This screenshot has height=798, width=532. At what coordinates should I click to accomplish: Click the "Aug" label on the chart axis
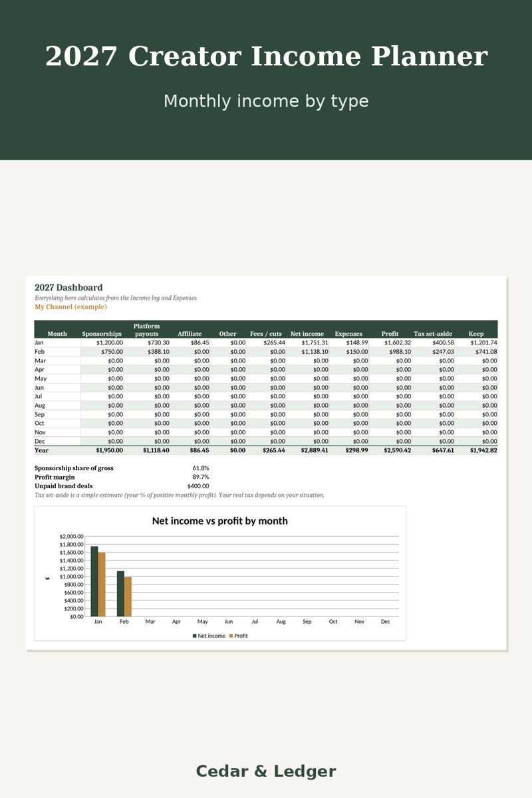(x=281, y=622)
